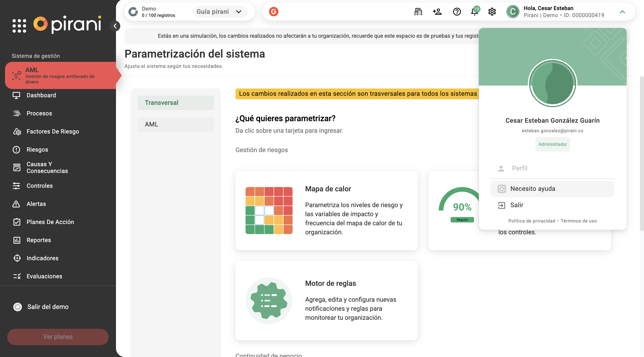
Task: Open the Motor de reglas card
Action: 327,300
